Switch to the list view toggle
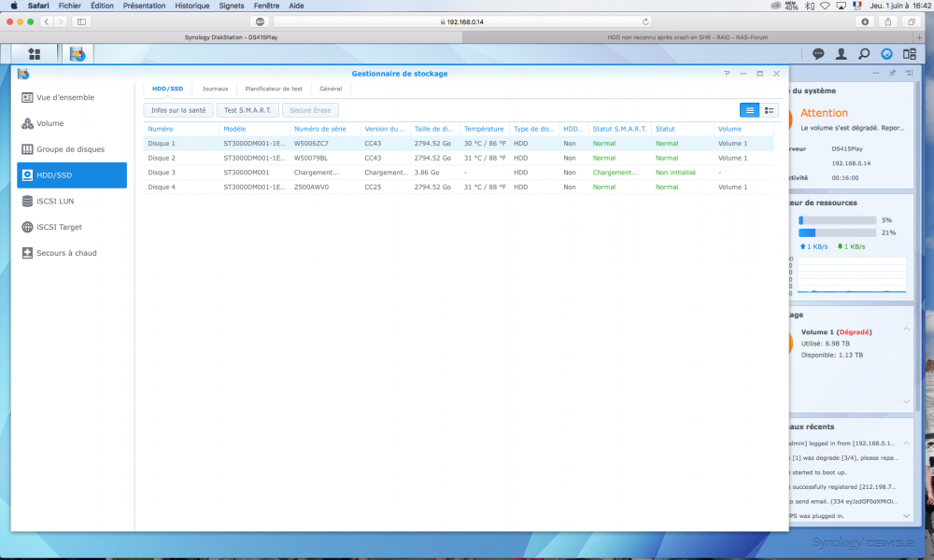 [749, 110]
